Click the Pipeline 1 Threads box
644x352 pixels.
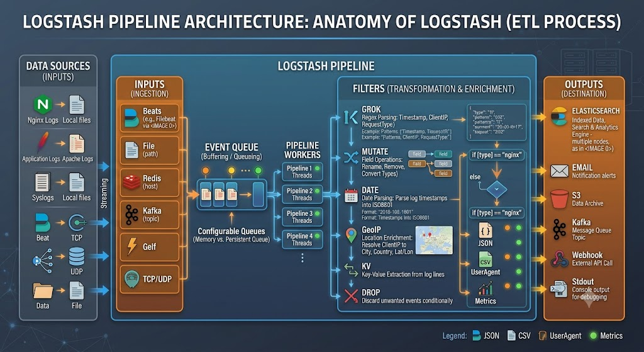pos(303,172)
